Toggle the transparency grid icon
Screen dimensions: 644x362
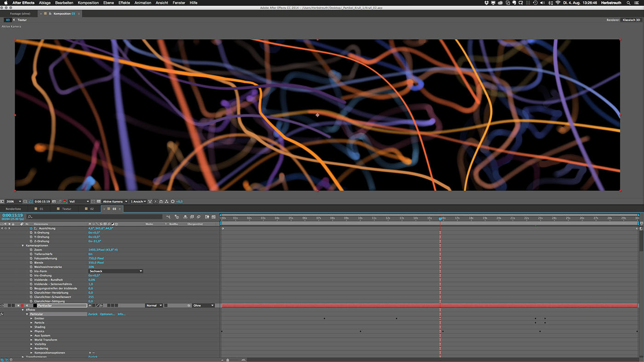click(98, 201)
